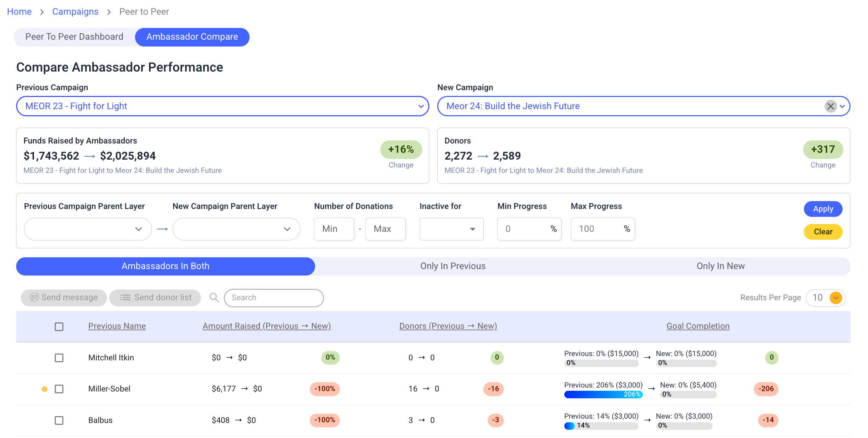The height and width of the screenshot is (438, 868).
Task: Click the Send donor list icon
Action: pos(125,297)
